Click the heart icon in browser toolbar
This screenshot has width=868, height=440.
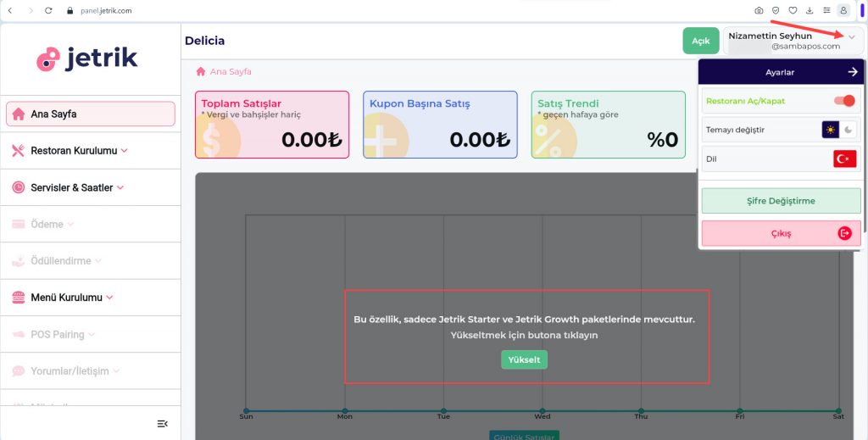[x=793, y=10]
